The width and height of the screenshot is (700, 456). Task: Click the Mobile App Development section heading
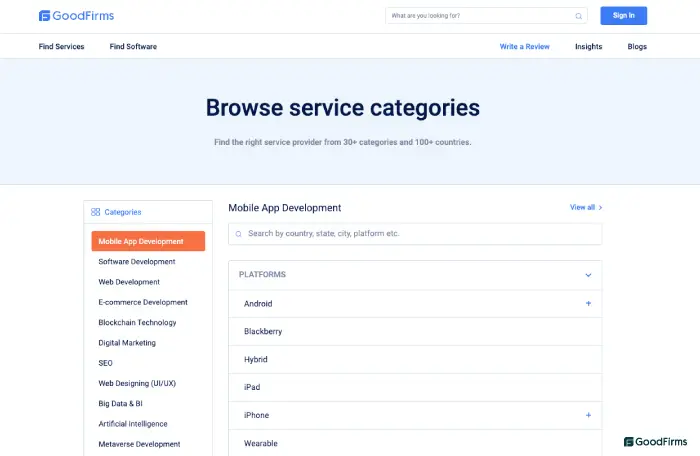[285, 208]
